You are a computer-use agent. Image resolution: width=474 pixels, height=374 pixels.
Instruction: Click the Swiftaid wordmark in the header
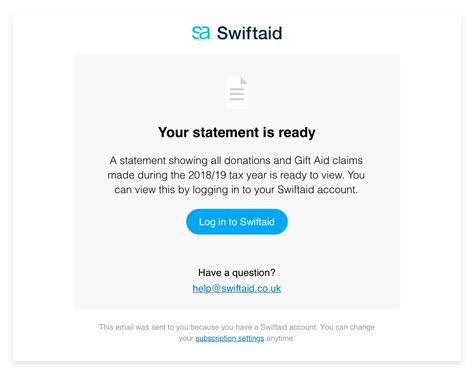(249, 33)
